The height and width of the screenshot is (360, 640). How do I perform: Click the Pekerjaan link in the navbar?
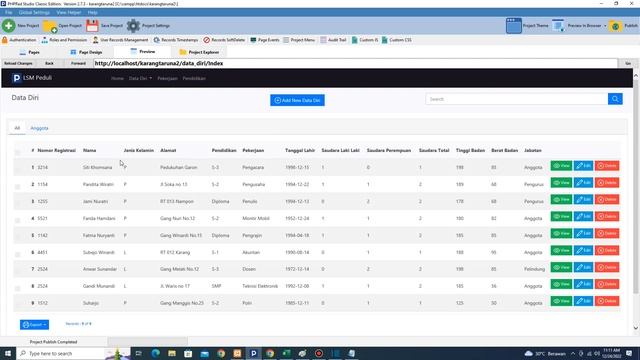(x=167, y=78)
